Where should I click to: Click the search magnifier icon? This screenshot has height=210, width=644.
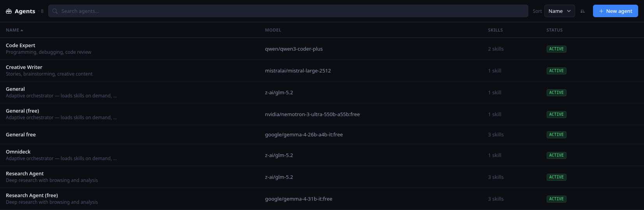[x=55, y=11]
